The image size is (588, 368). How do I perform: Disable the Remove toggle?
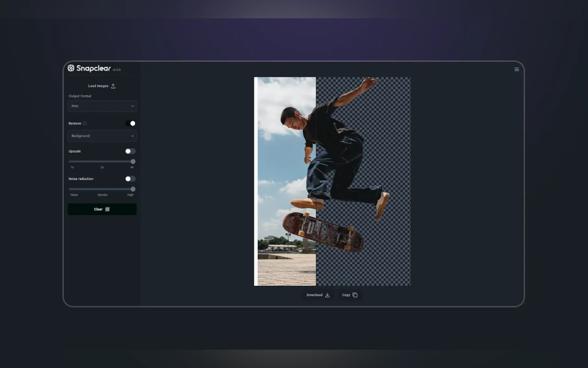click(130, 123)
